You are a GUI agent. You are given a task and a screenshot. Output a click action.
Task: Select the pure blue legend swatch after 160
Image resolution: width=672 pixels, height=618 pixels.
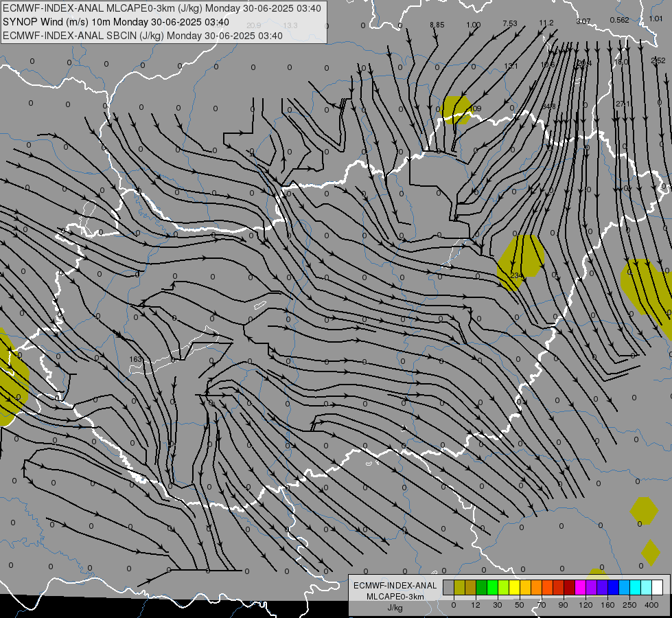click(x=613, y=587)
